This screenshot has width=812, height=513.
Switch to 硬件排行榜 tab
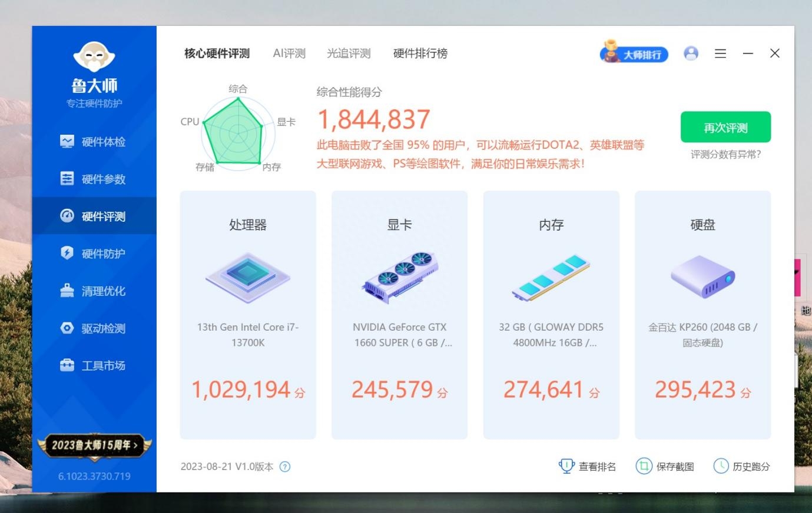click(420, 54)
